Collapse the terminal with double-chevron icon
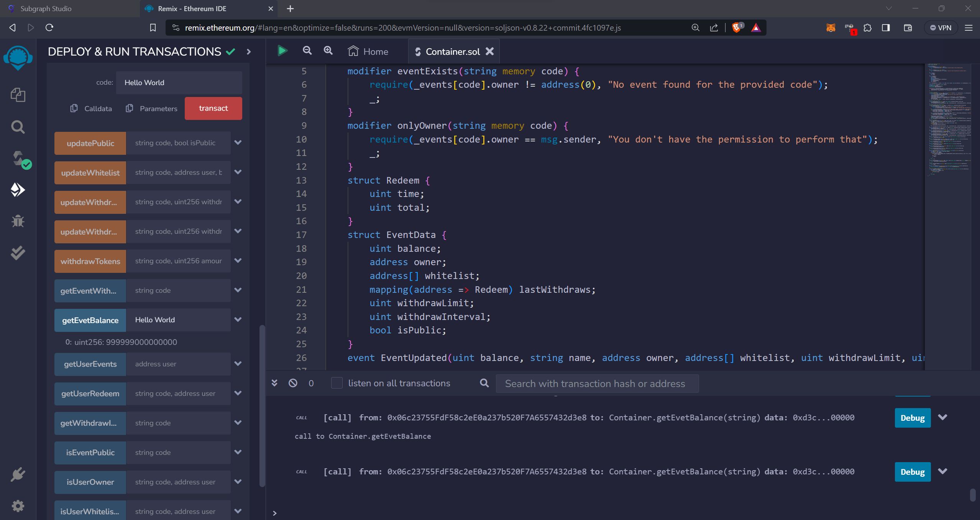 [274, 383]
